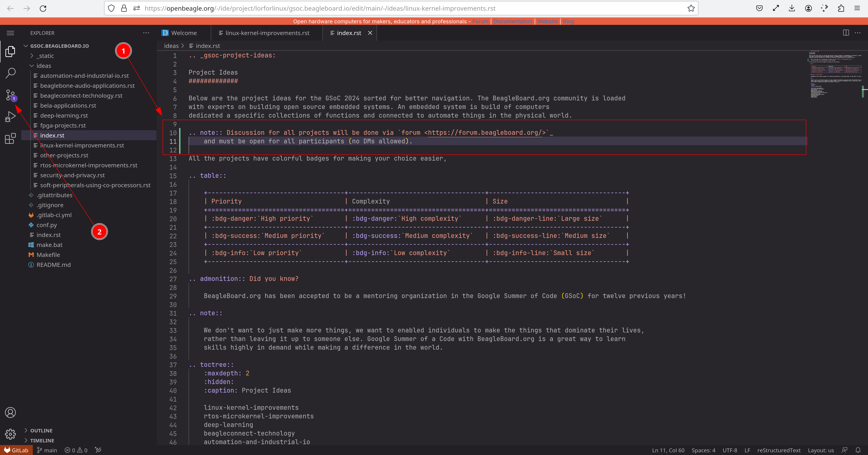Open beagleconnect-technology.rst file
The image size is (868, 455).
tap(81, 96)
